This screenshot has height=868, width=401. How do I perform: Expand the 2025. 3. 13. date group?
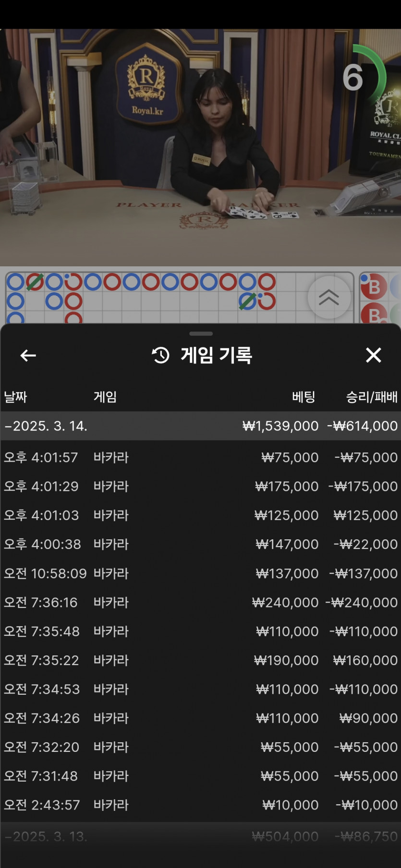pos(201,837)
